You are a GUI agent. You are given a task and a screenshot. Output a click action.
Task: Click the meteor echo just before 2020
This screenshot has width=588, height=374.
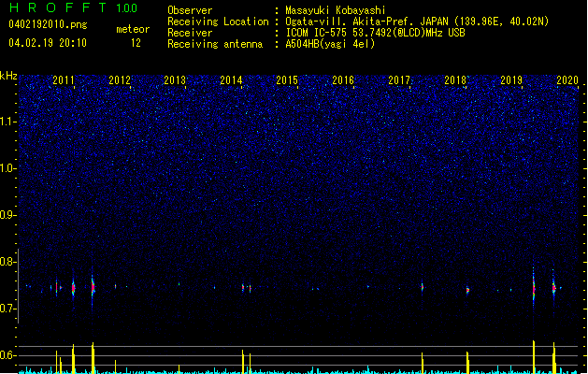point(553,287)
